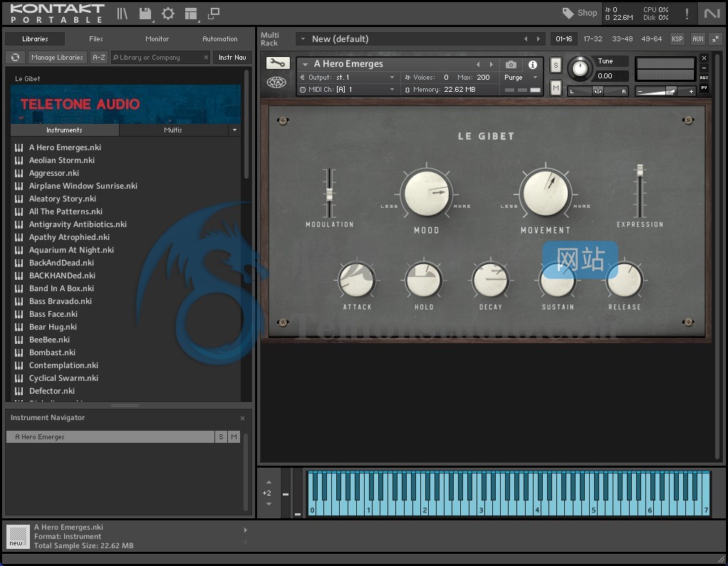The width and height of the screenshot is (728, 566).
Task: Clear the library search field with X
Action: pos(206,57)
